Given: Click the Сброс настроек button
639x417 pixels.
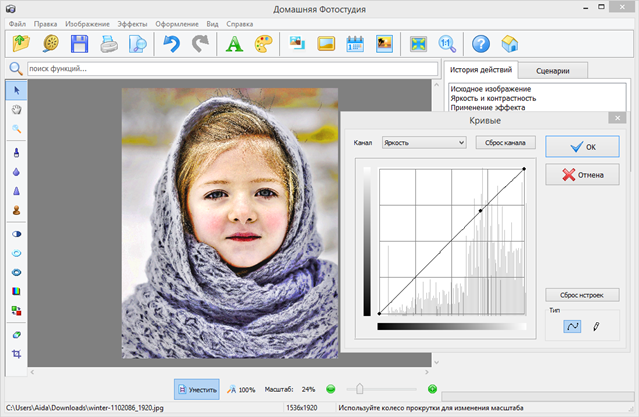Looking at the screenshot, I should pos(582,295).
